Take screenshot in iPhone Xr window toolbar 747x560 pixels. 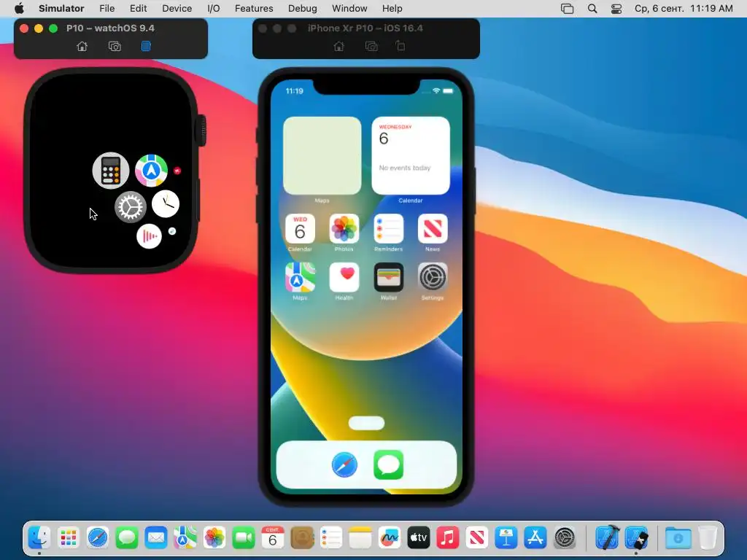371,46
